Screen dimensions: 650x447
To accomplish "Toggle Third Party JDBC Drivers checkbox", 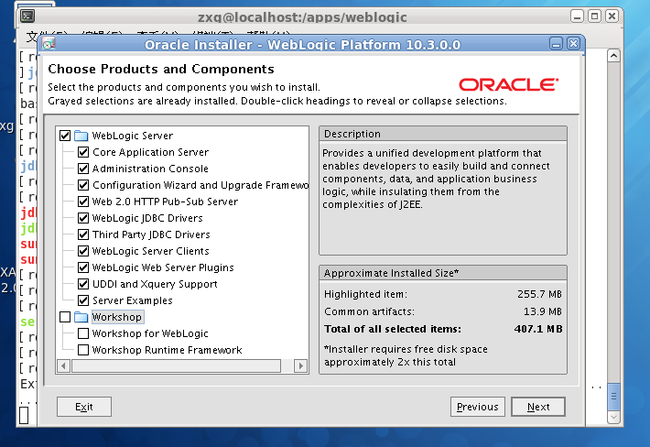I will [x=83, y=235].
